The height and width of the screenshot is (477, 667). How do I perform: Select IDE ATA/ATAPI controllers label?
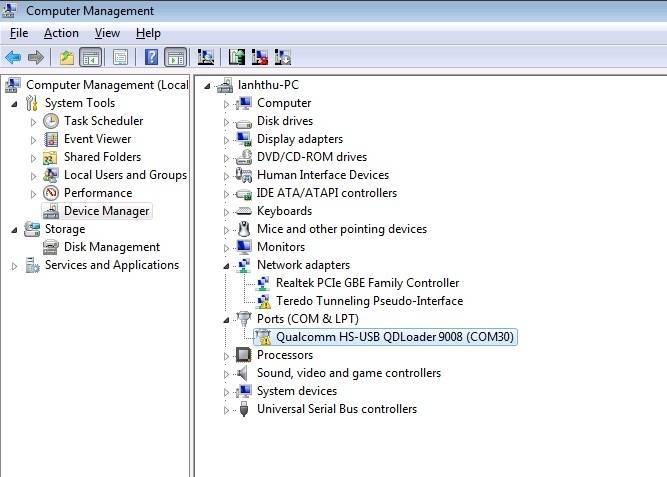click(327, 193)
